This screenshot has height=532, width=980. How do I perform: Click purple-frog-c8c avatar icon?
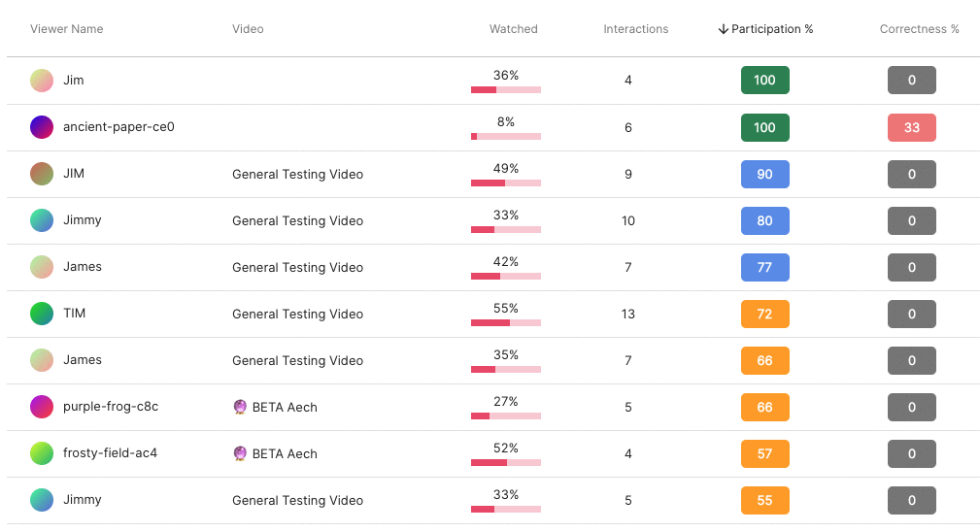(41, 407)
